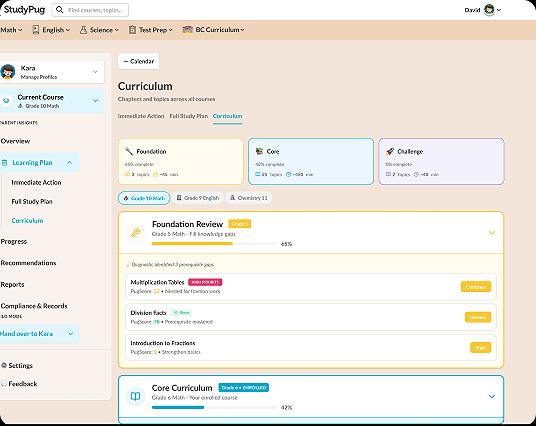
Task: Click the Test Prep clipboard icon
Action: [x=132, y=30]
